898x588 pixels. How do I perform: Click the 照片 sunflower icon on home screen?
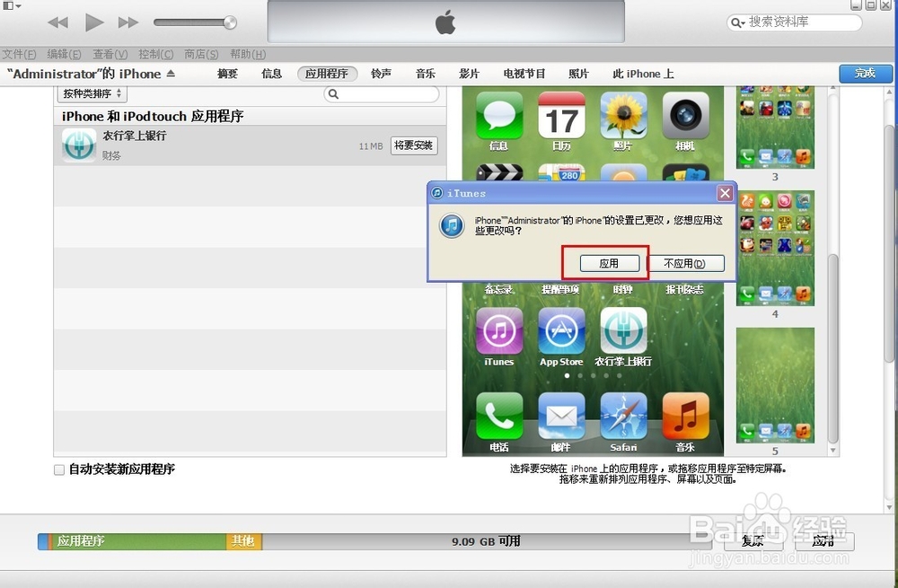[x=623, y=116]
